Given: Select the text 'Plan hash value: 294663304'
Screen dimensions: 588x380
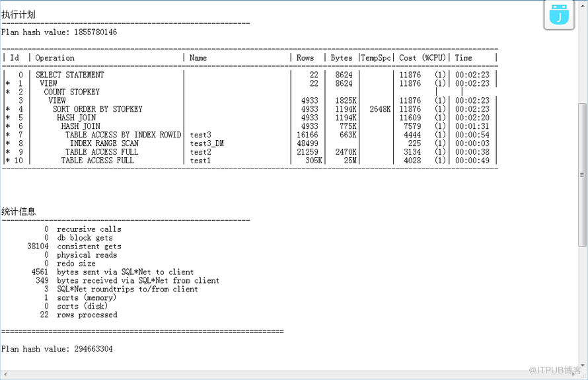Looking at the screenshot, I should 57,349.
